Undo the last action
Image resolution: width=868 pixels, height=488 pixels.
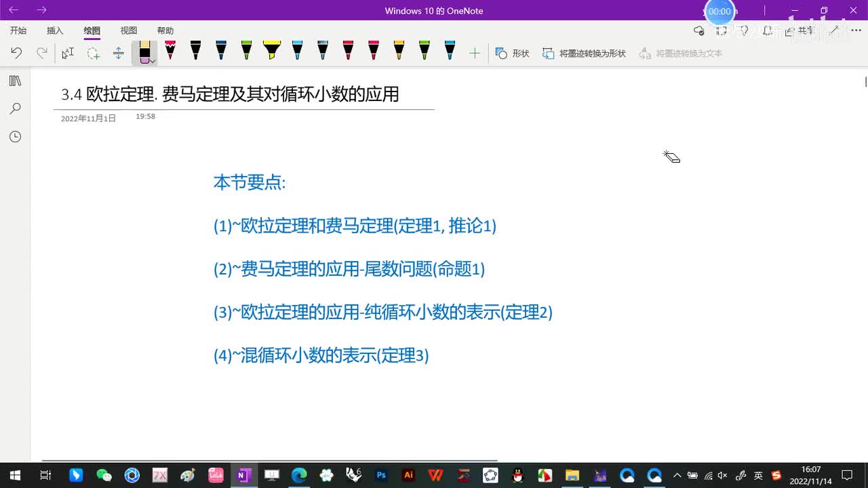coord(16,53)
